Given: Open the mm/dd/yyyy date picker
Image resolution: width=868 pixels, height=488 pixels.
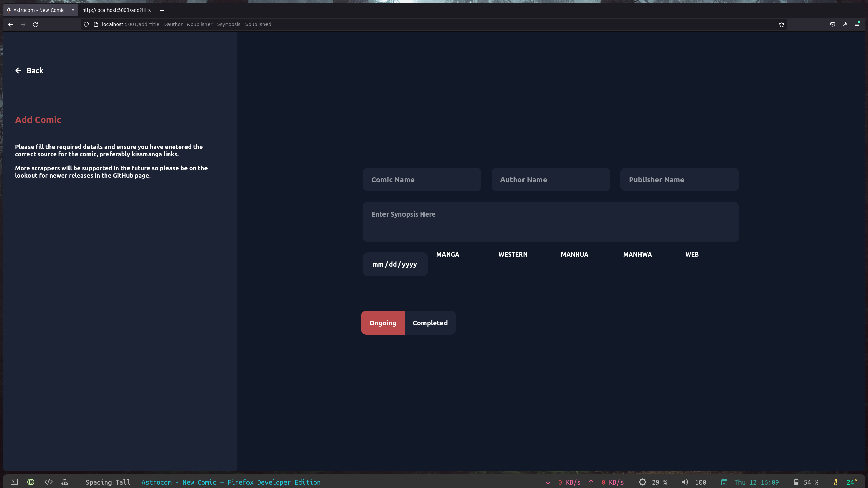Looking at the screenshot, I should click(395, 264).
